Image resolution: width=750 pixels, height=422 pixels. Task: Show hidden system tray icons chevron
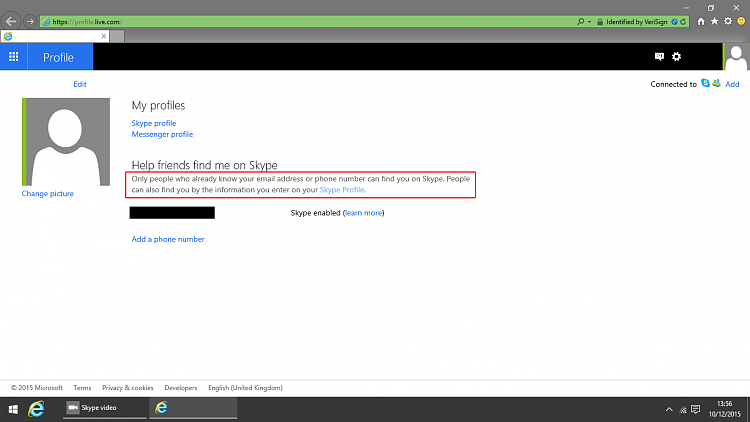click(x=669, y=408)
